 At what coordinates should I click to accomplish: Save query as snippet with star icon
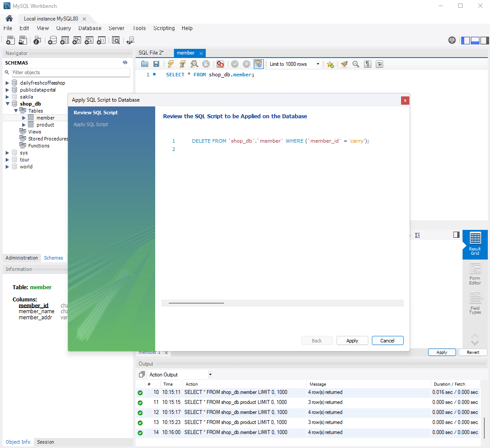point(330,65)
